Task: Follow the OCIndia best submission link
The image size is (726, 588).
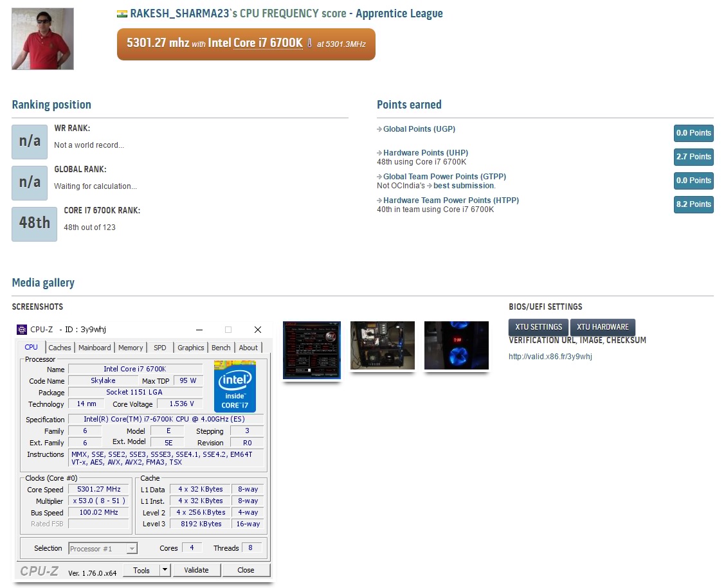Action: coord(464,186)
